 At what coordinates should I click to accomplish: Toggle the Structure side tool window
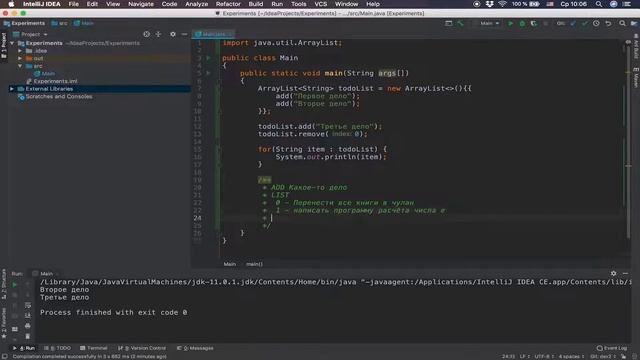4,284
